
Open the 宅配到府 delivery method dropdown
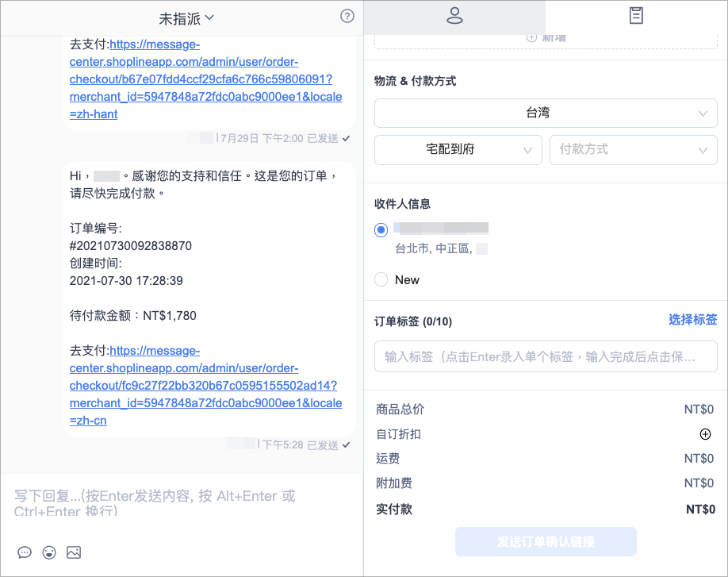458,149
